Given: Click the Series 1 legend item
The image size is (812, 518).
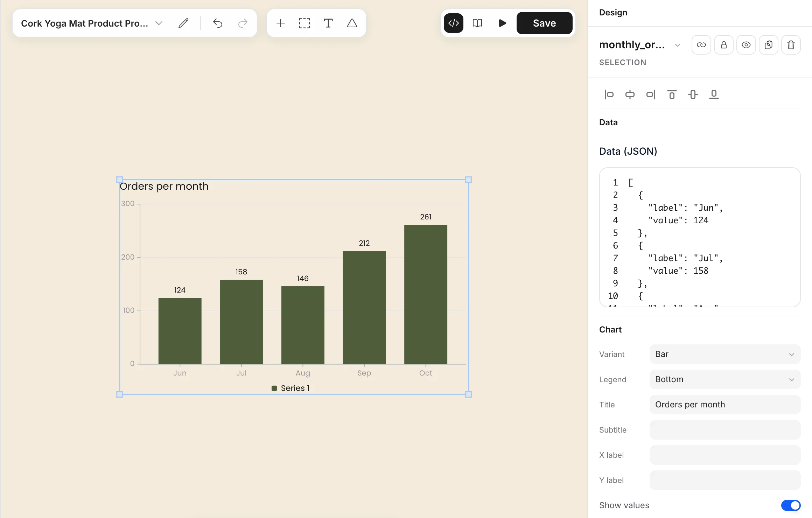Looking at the screenshot, I should [x=291, y=388].
